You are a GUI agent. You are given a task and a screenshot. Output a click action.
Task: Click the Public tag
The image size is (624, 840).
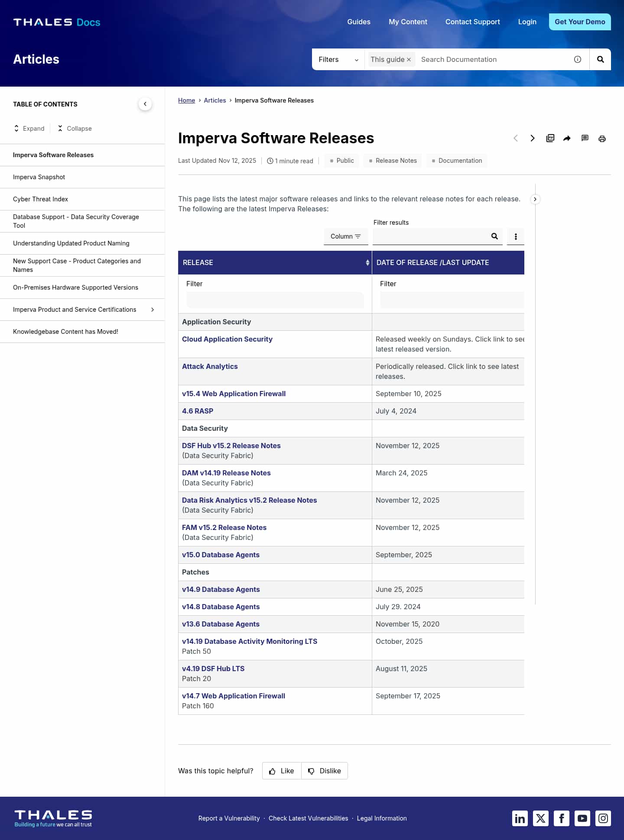point(341,161)
